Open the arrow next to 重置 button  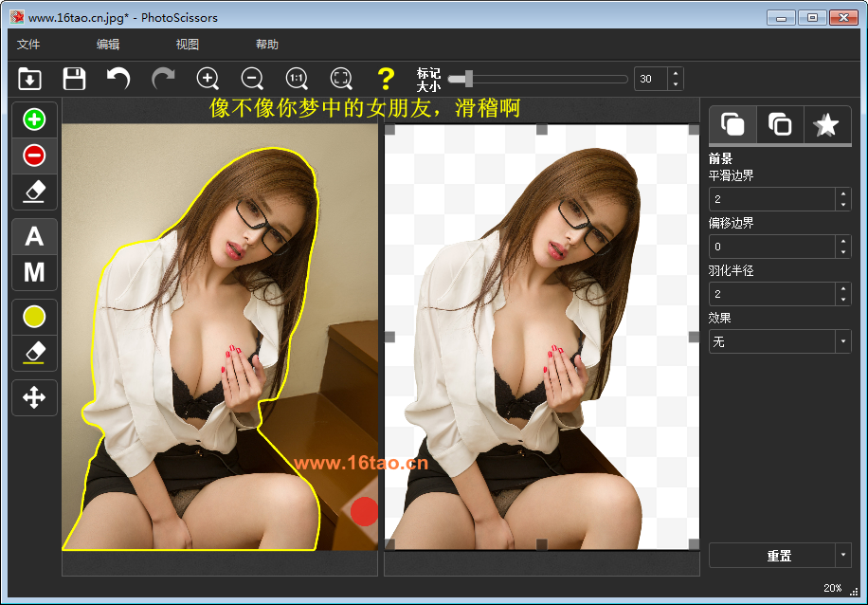842,556
